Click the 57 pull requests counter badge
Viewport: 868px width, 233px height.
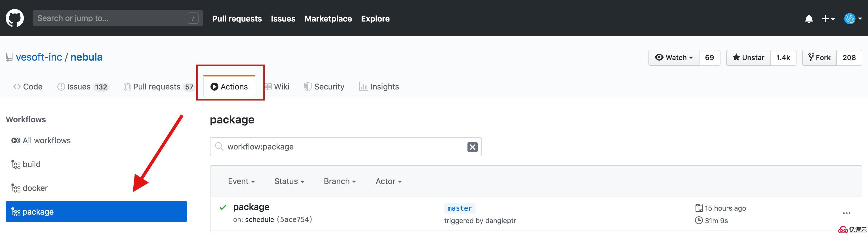(189, 87)
